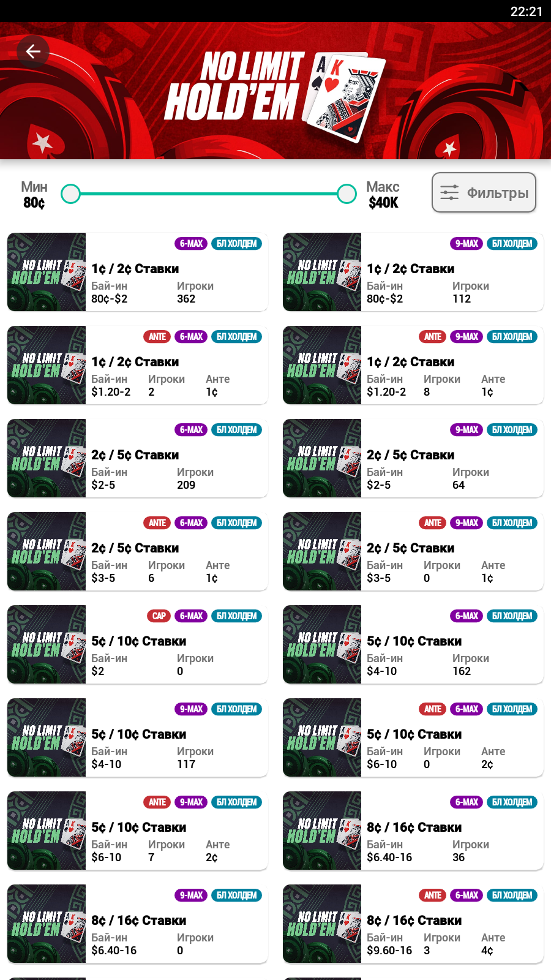Open the 1¢/2¢ 6-MAX table with 362 players
The width and height of the screenshot is (551, 980).
(x=138, y=272)
